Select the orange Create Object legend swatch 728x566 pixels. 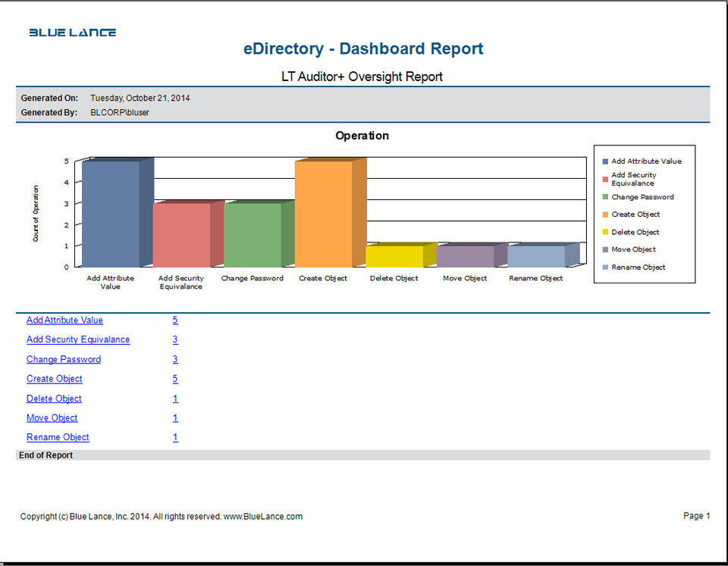[x=605, y=214]
